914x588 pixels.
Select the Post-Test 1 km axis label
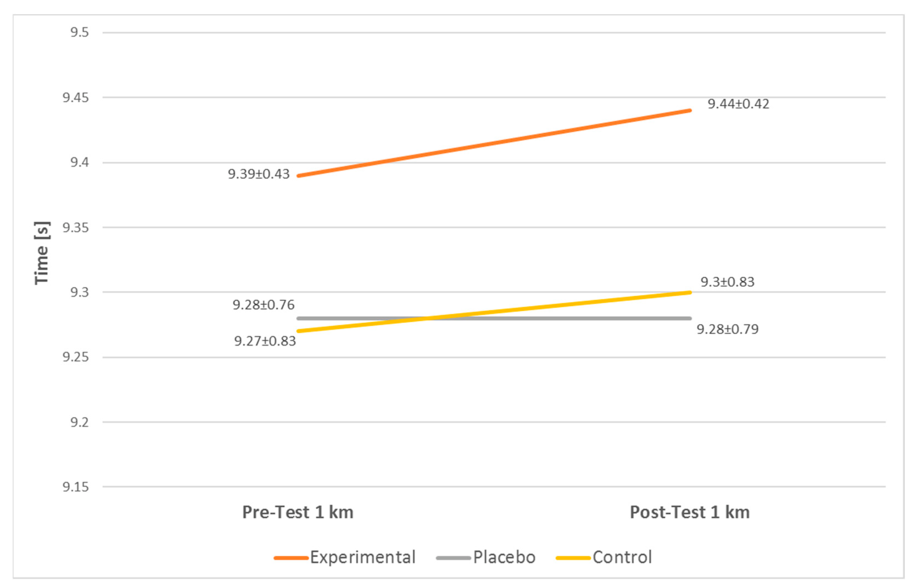[690, 512]
